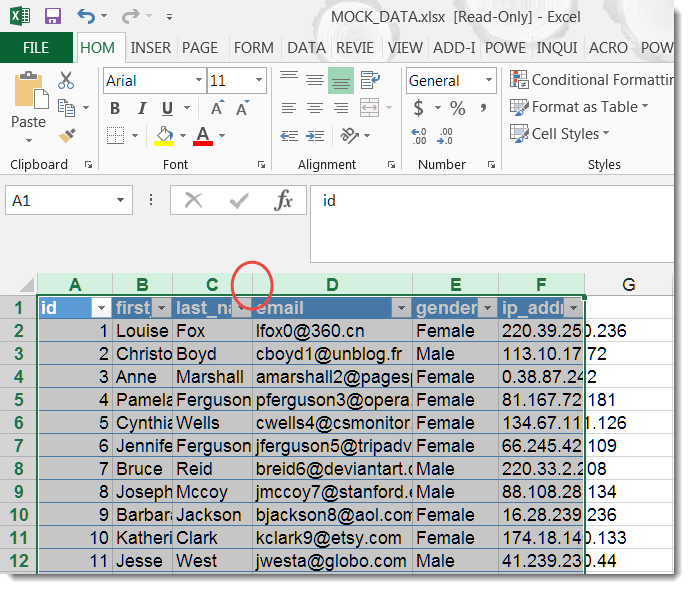Cut selection with scissors icon

pyautogui.click(x=66, y=80)
